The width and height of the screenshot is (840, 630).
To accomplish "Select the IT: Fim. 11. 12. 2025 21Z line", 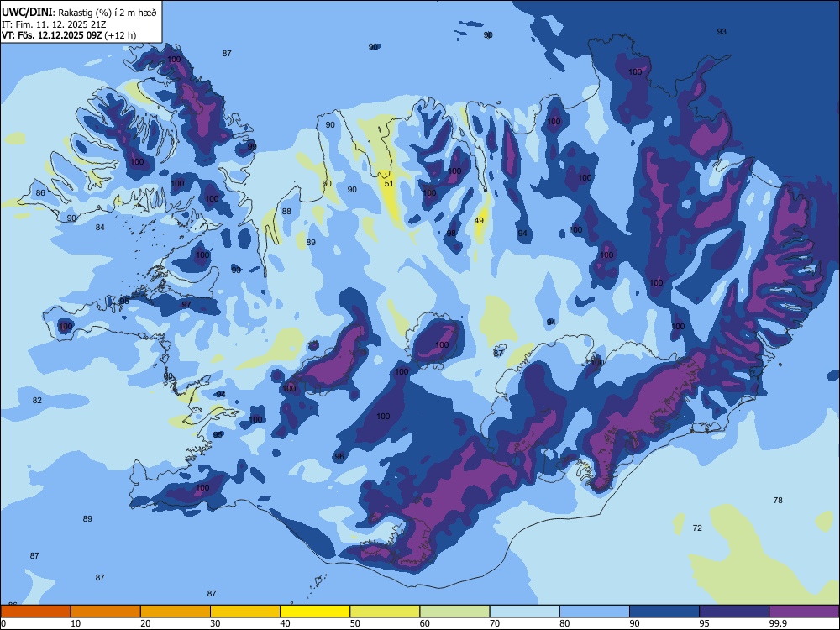I will (55, 24).
